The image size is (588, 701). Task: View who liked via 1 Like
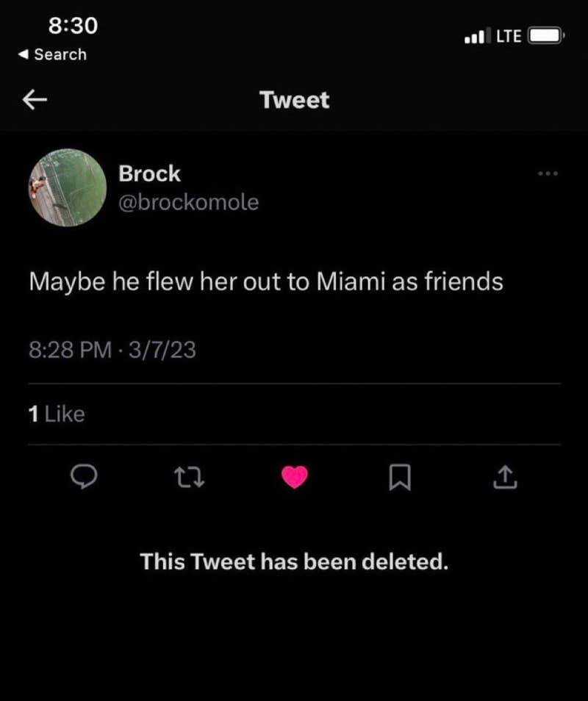point(57,414)
